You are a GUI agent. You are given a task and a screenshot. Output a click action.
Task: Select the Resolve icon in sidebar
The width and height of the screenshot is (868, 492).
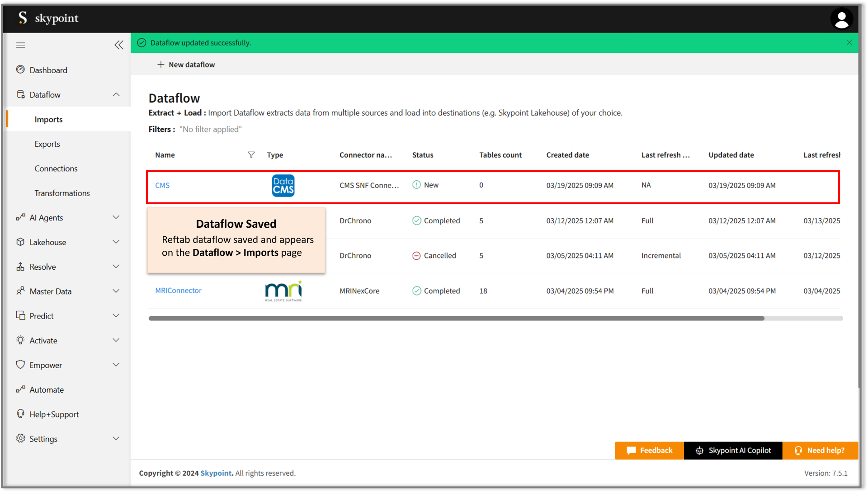pos(21,267)
